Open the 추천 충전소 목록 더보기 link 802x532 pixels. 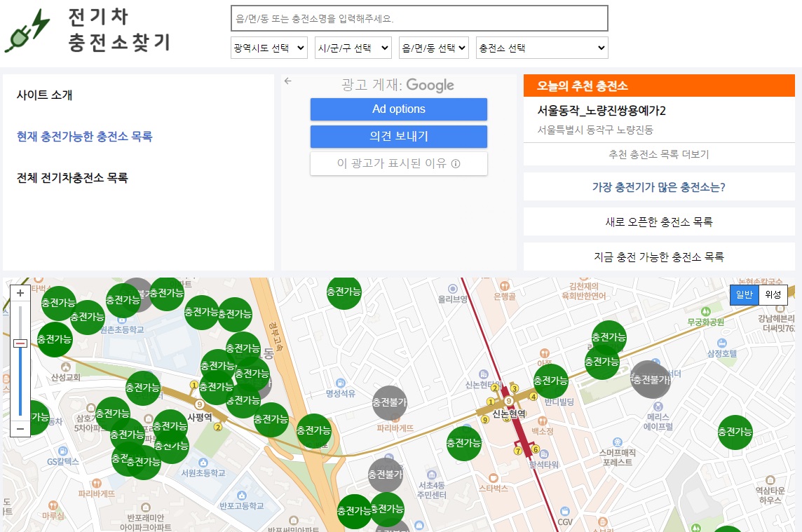point(658,154)
